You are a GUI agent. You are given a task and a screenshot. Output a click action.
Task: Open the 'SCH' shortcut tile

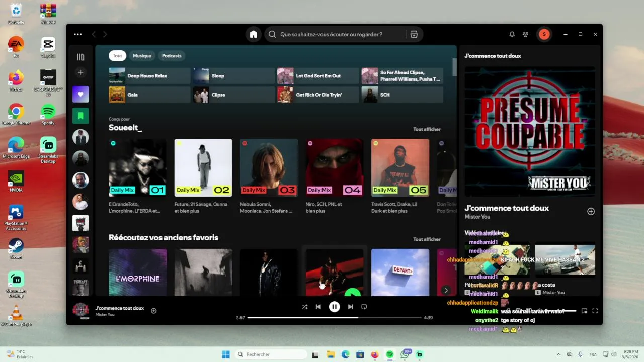pyautogui.click(x=403, y=95)
